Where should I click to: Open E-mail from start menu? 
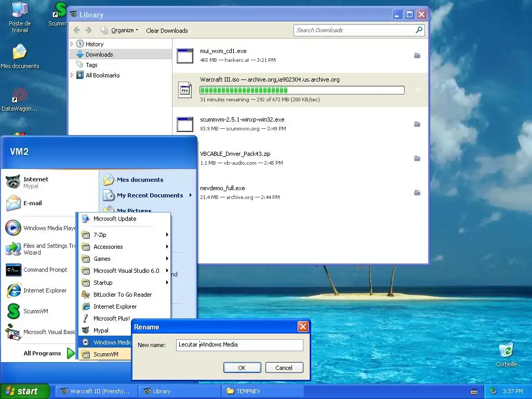(x=24, y=203)
